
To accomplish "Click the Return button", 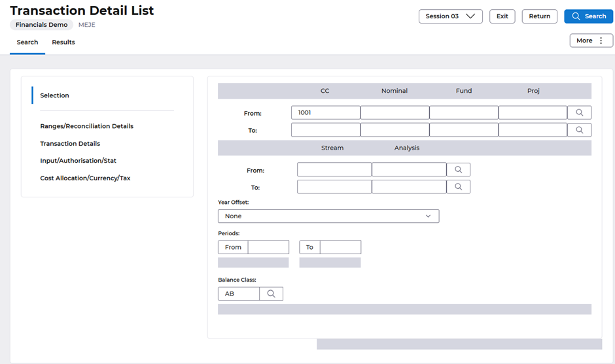I will point(539,16).
